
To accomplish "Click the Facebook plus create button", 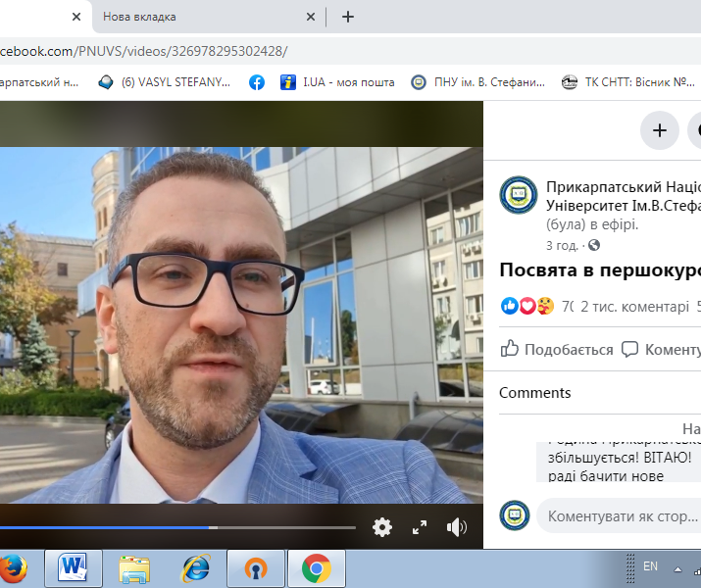I will (660, 130).
